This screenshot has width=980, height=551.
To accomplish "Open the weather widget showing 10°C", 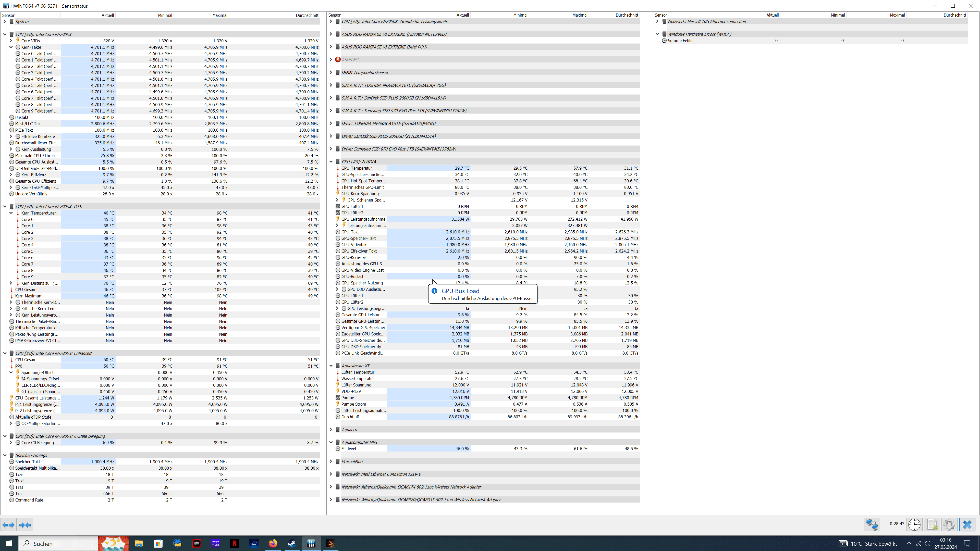I will (868, 543).
